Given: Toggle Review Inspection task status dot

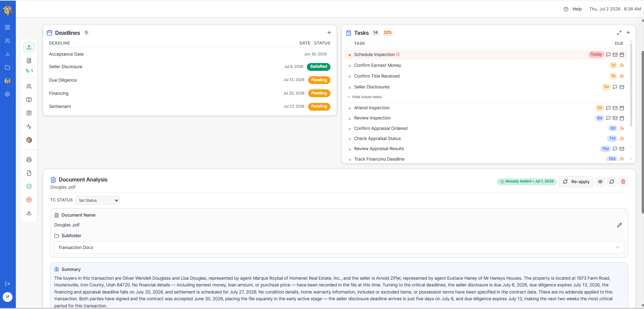Looking at the screenshot, I should [x=350, y=118].
